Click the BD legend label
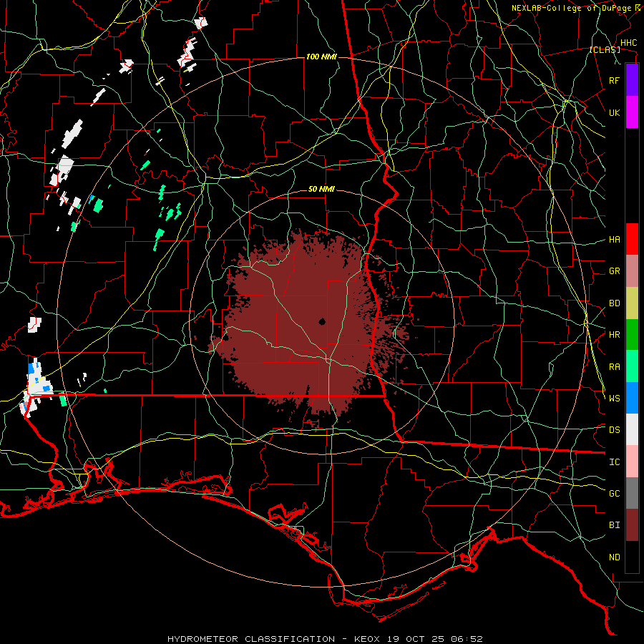 (x=614, y=303)
